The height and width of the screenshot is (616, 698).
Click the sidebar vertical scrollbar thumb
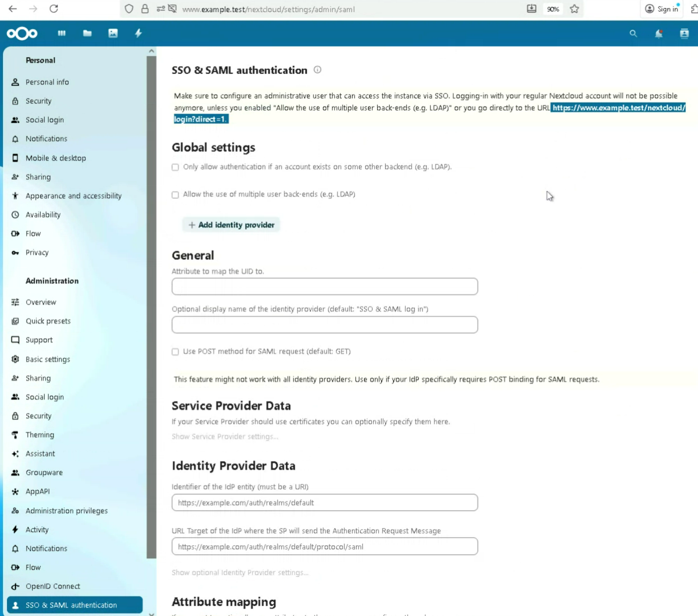point(151,307)
